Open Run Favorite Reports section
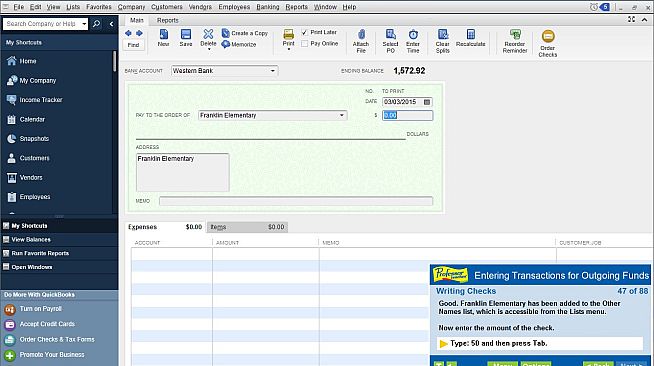654x366 pixels. click(59, 253)
